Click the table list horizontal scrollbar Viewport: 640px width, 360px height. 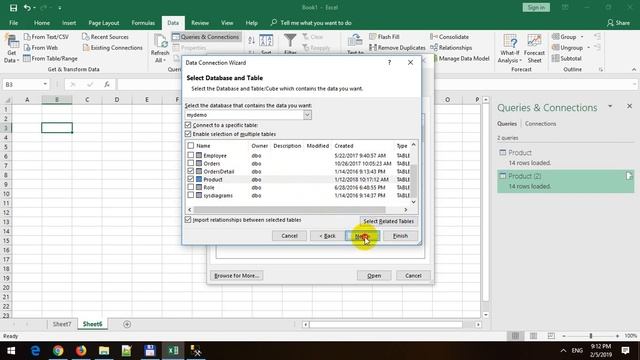[x=289, y=210]
